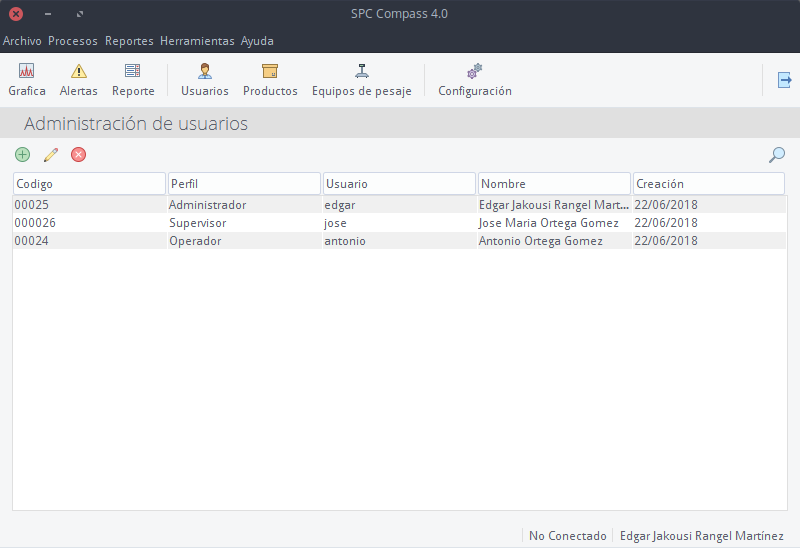This screenshot has height=548, width=800.
Task: Click the edgar username cell
Action: [400, 205]
